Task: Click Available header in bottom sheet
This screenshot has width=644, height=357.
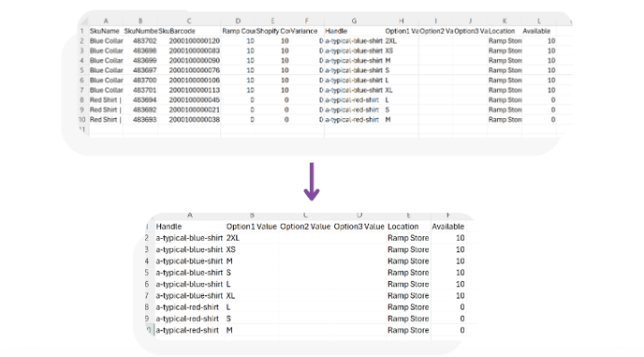Action: pos(448,227)
